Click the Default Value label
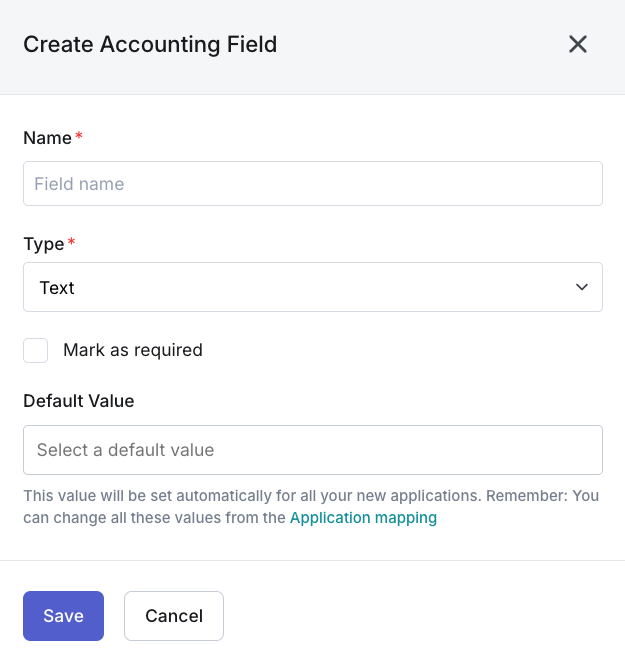The width and height of the screenshot is (625, 660). coord(78,401)
